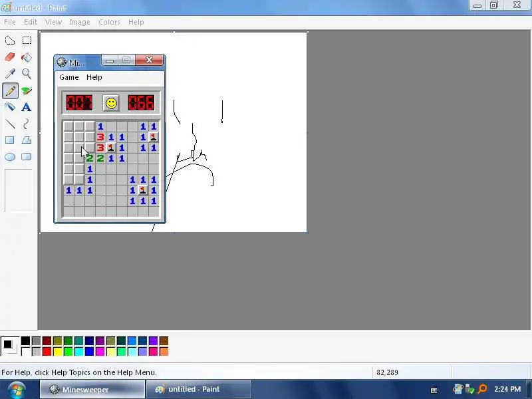This screenshot has width=532, height=399.
Task: Choose the dark red palette swatch
Action: [47, 340]
